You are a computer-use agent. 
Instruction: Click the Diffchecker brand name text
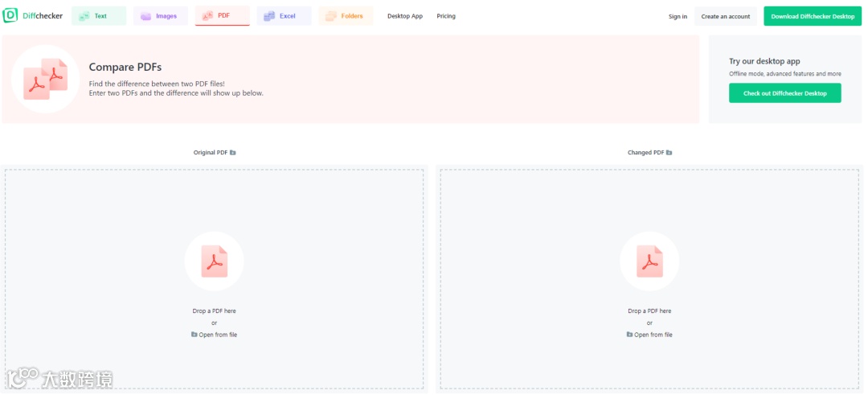[x=43, y=15]
